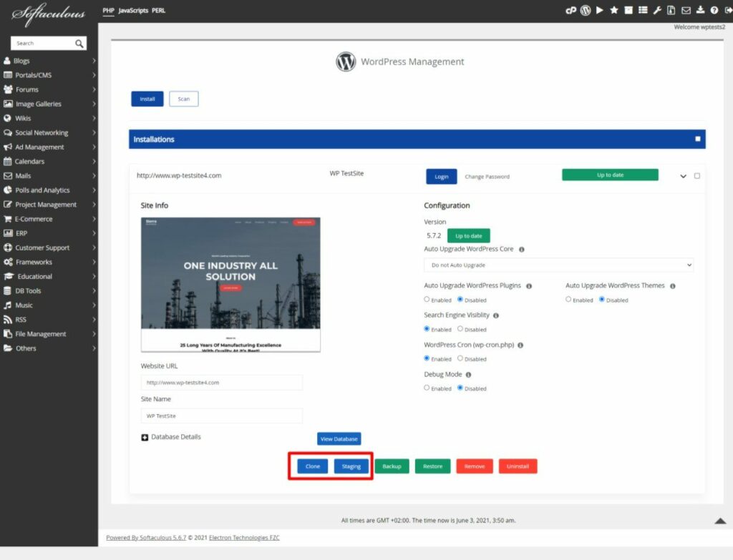Click the RSS feed icon in sidebar

pos(7,320)
